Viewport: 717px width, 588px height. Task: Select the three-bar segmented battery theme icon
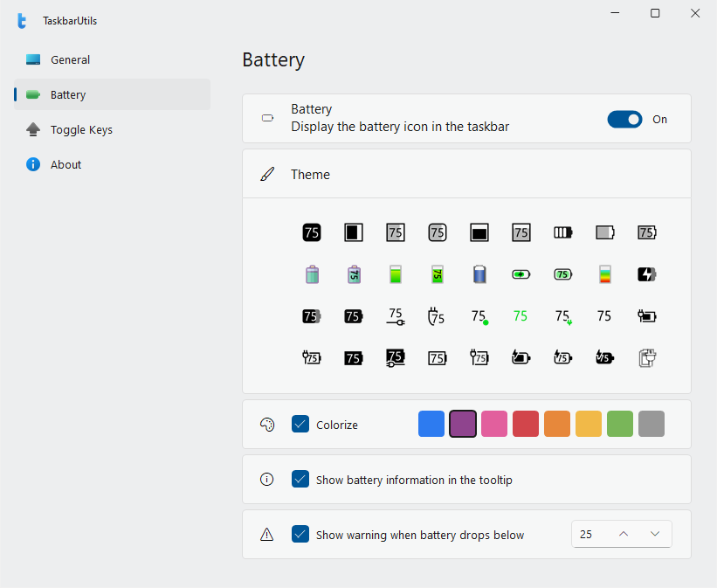tap(563, 232)
